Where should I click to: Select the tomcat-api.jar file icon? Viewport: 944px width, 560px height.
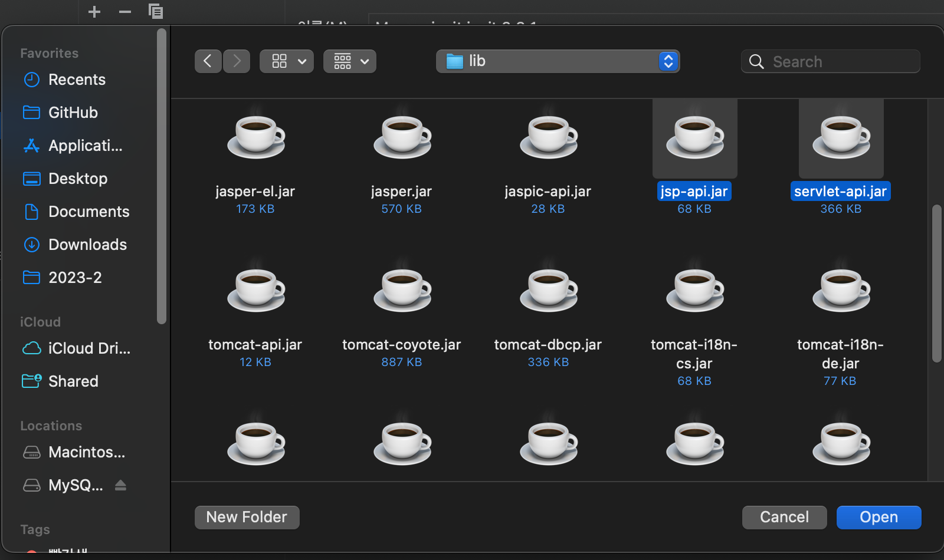click(256, 290)
